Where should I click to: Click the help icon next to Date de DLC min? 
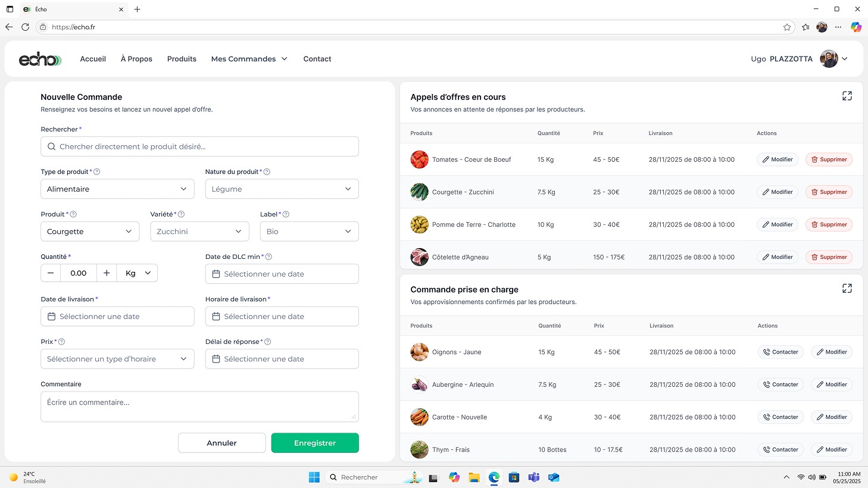[268, 257]
